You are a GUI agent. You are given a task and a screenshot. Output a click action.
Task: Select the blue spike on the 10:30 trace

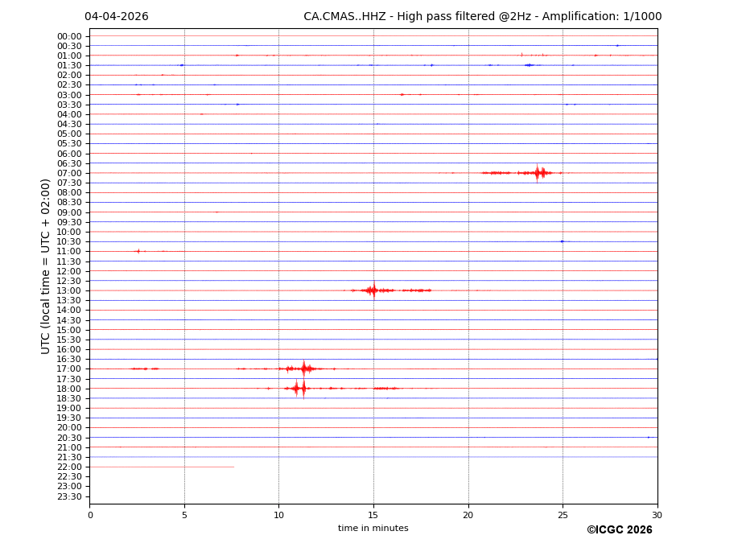tap(562, 241)
